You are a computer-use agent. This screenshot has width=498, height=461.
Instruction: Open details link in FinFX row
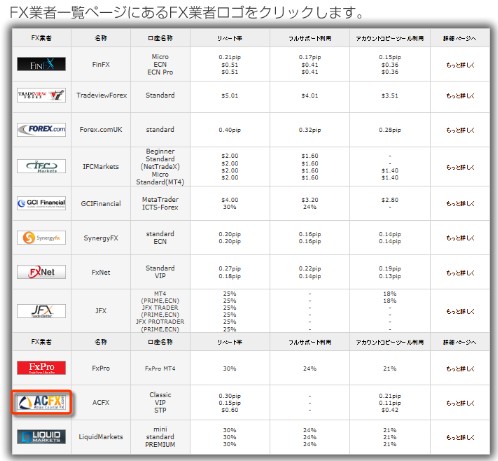tap(460, 65)
